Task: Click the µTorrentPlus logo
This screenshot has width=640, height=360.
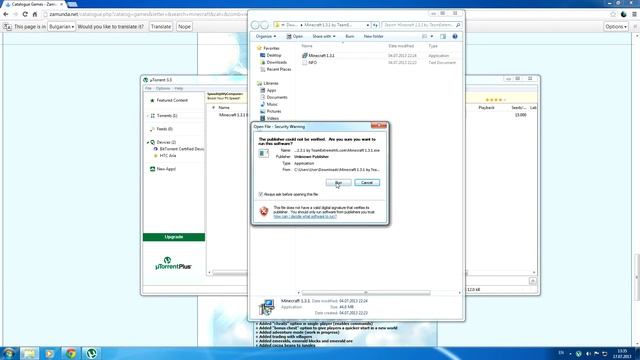Action: (x=173, y=264)
